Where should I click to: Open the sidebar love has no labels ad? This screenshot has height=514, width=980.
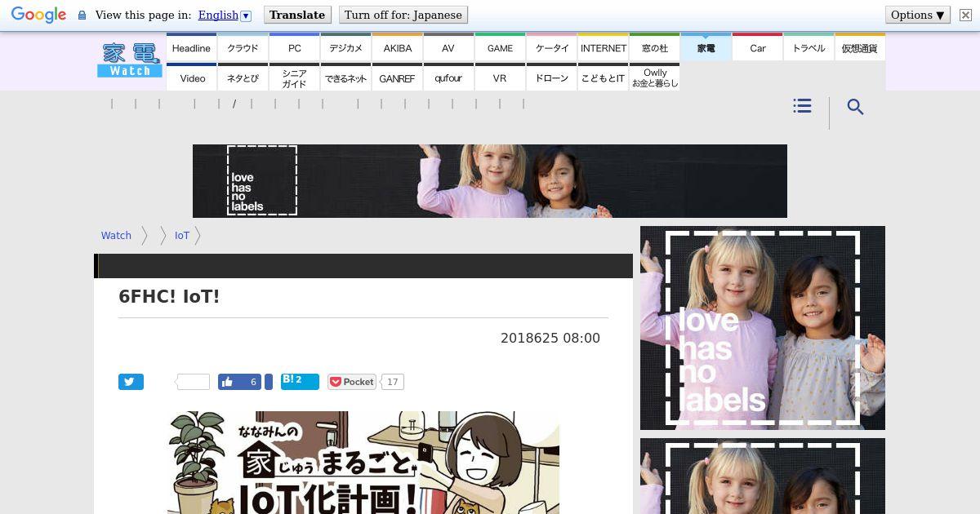763,328
